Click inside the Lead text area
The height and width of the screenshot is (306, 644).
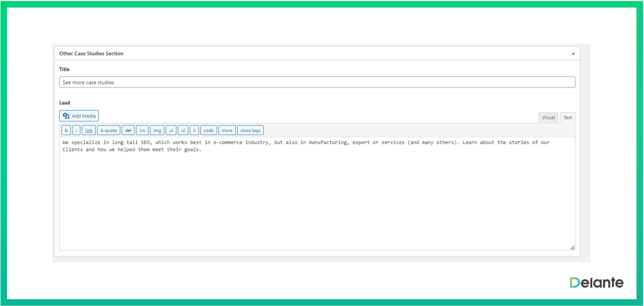(317, 200)
